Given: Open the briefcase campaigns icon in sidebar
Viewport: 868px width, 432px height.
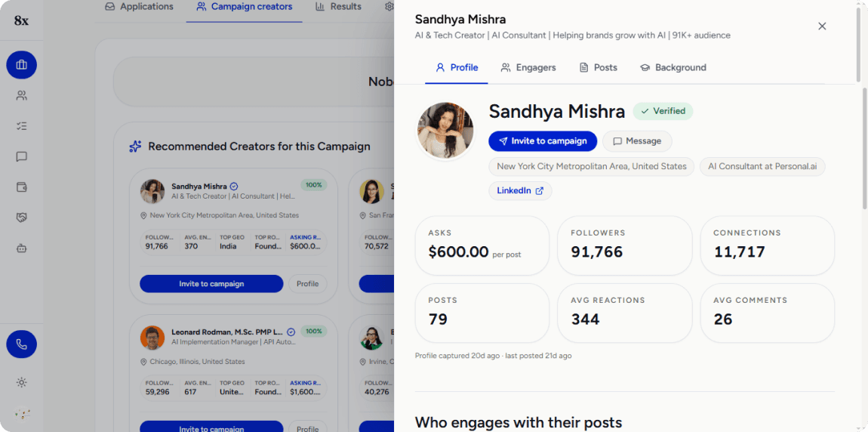Looking at the screenshot, I should pos(22,65).
